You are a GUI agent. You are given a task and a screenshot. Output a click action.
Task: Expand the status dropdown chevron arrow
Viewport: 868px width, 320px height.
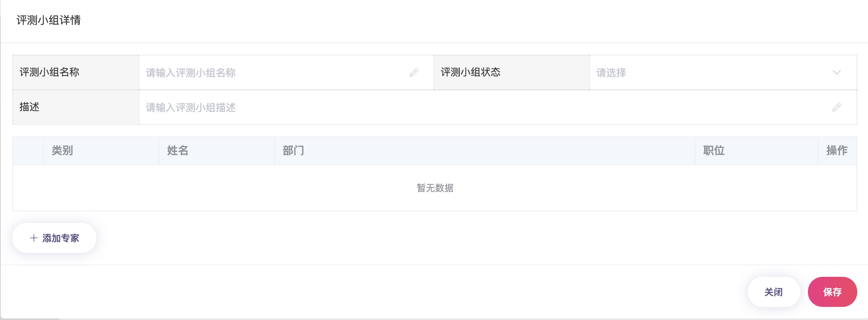click(836, 72)
